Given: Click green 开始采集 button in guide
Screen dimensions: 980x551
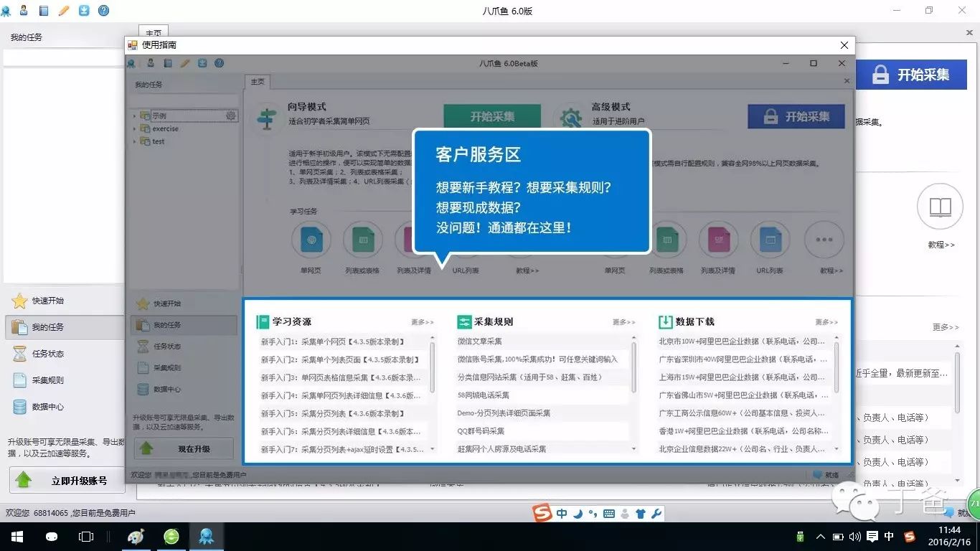Looking at the screenshot, I should tap(492, 117).
